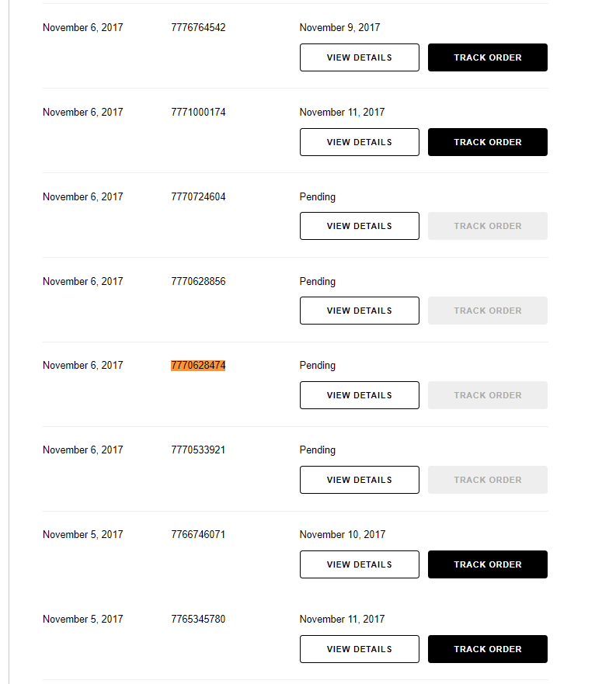Screen dimensions: 616x684
Task: Show details for order 7770628856
Action: (359, 311)
